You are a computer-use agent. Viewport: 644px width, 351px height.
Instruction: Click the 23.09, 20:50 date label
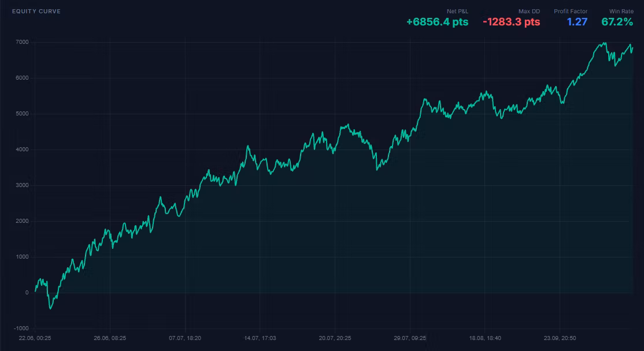560,338
